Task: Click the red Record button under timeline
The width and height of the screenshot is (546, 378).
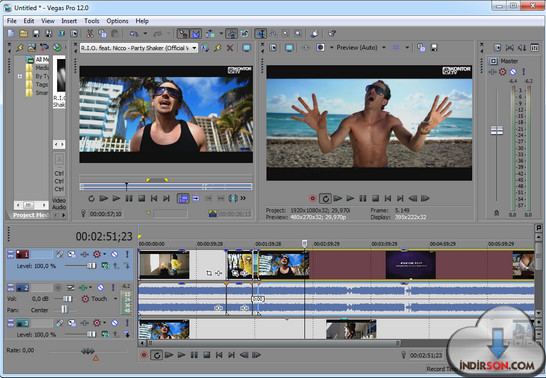Action: point(144,355)
